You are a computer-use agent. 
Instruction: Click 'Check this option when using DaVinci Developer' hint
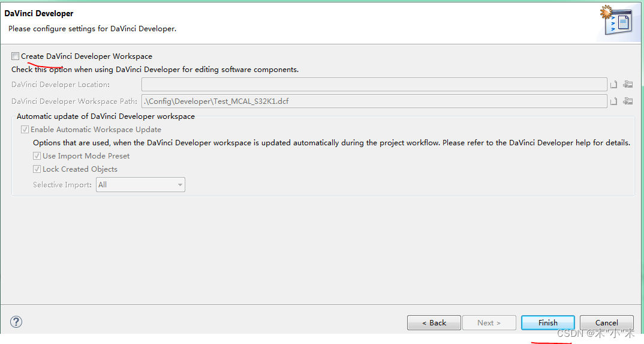tap(155, 70)
